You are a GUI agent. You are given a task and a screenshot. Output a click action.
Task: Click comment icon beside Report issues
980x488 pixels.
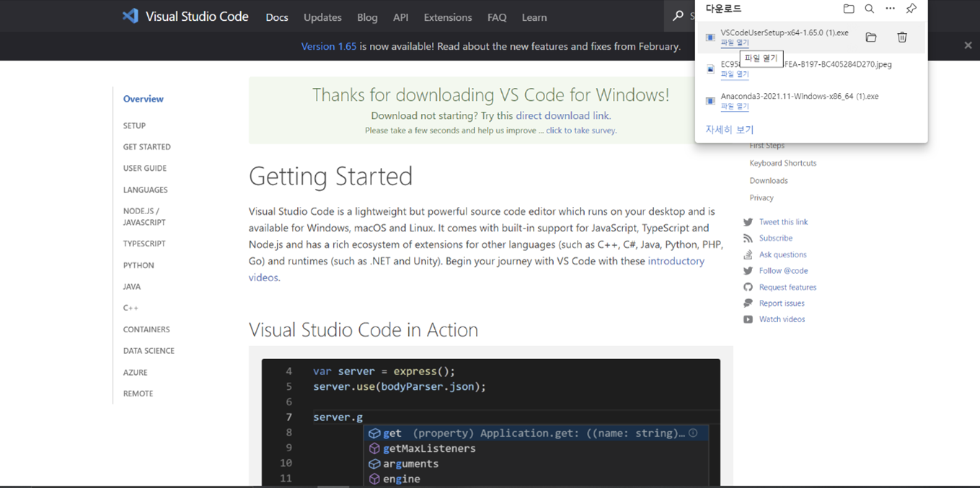tap(748, 303)
